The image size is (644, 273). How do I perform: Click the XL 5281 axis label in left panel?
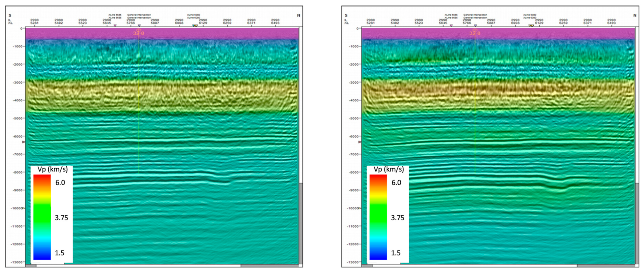click(35, 23)
